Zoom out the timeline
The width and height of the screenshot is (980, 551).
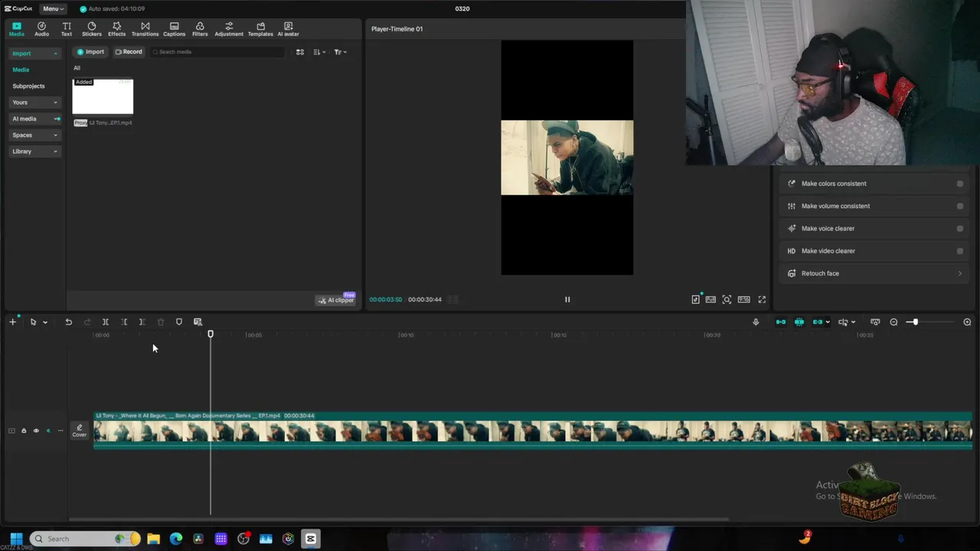[893, 322]
